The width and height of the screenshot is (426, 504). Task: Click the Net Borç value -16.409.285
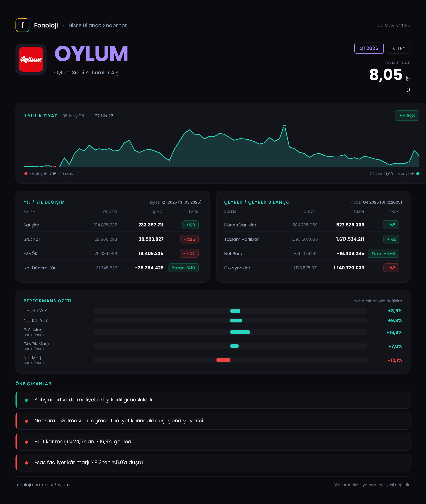coord(350,253)
